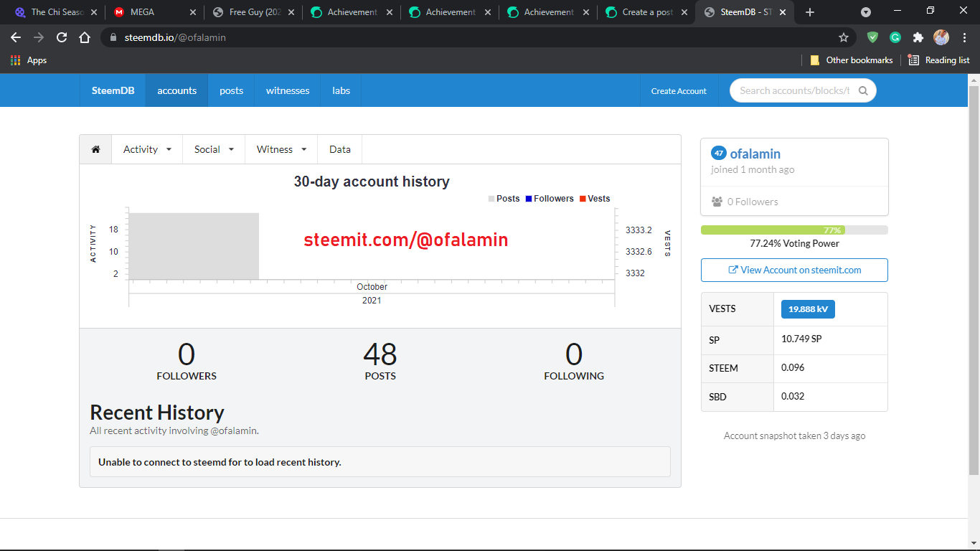Click the page vertical scrollbar
The width and height of the screenshot is (980, 551).
coord(974,280)
